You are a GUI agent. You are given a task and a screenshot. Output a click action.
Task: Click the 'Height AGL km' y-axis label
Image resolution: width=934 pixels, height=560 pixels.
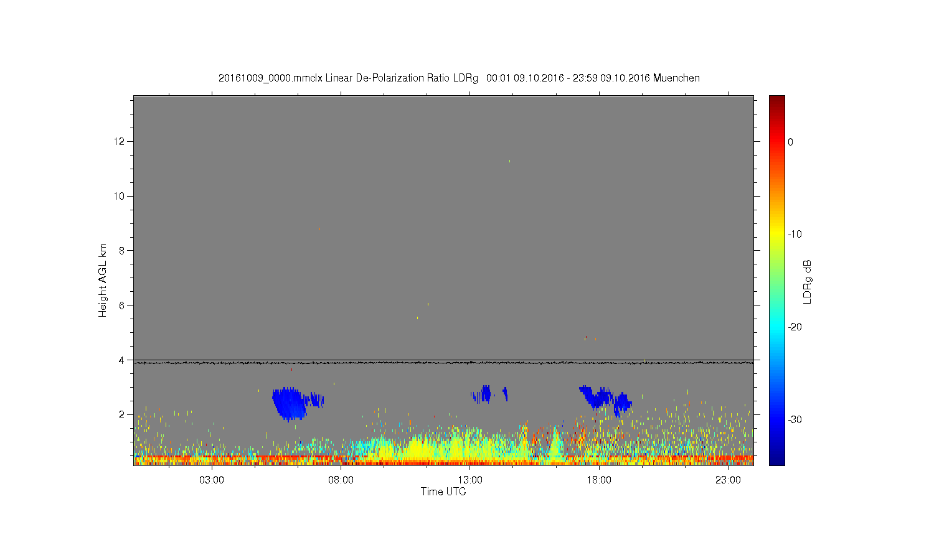[103, 280]
